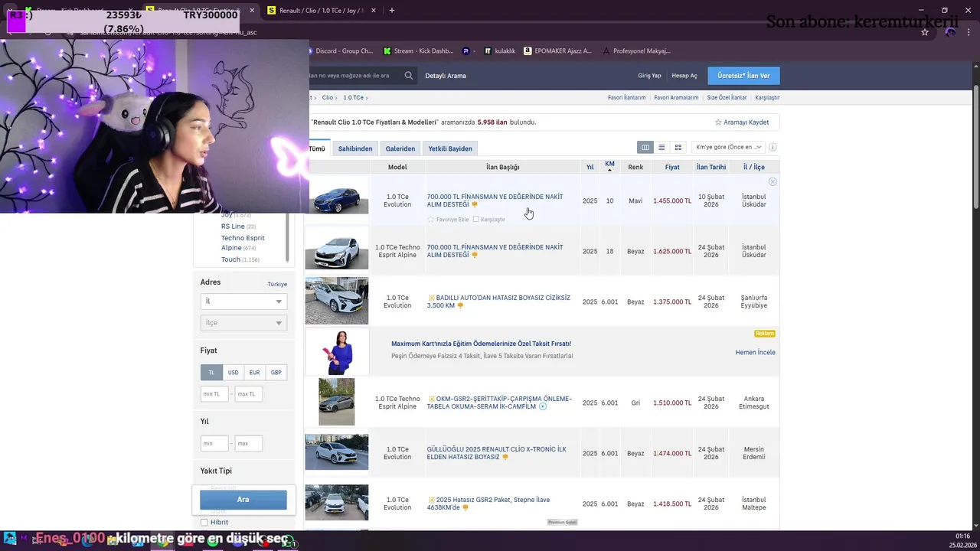The image size is (980, 551).
Task: Open the Km'ye göre sort dropdown
Action: [728, 147]
